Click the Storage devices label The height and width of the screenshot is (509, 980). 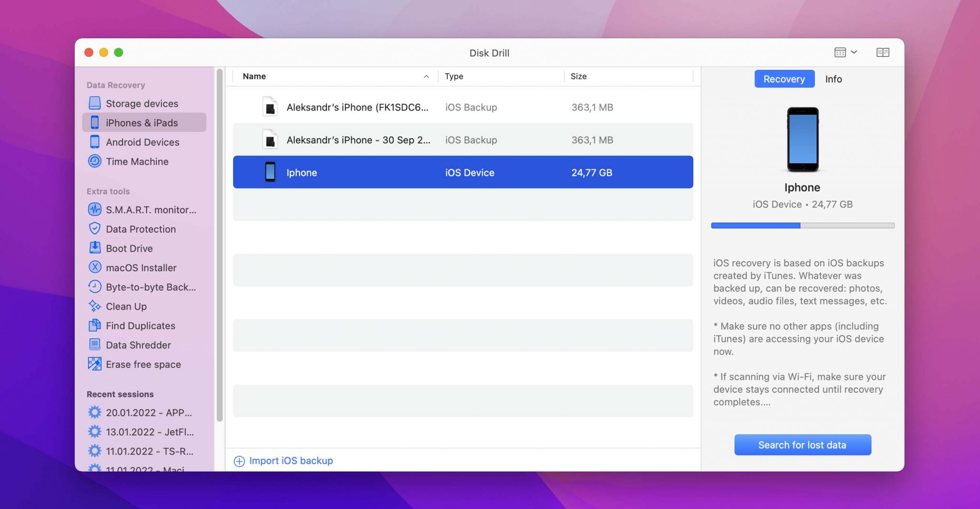pos(142,103)
